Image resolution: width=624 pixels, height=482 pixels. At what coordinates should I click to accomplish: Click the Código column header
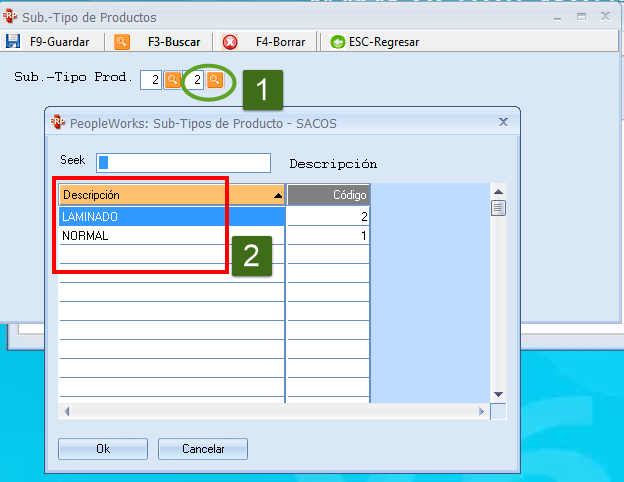[329, 195]
